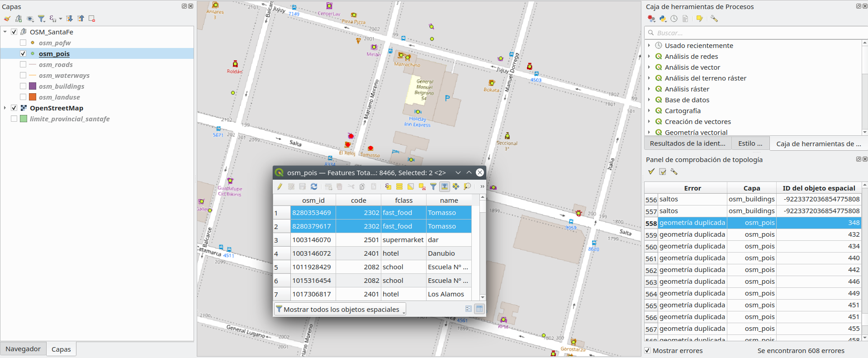Open the results viewer document icon
The width and height of the screenshot is (868, 358).
[685, 19]
